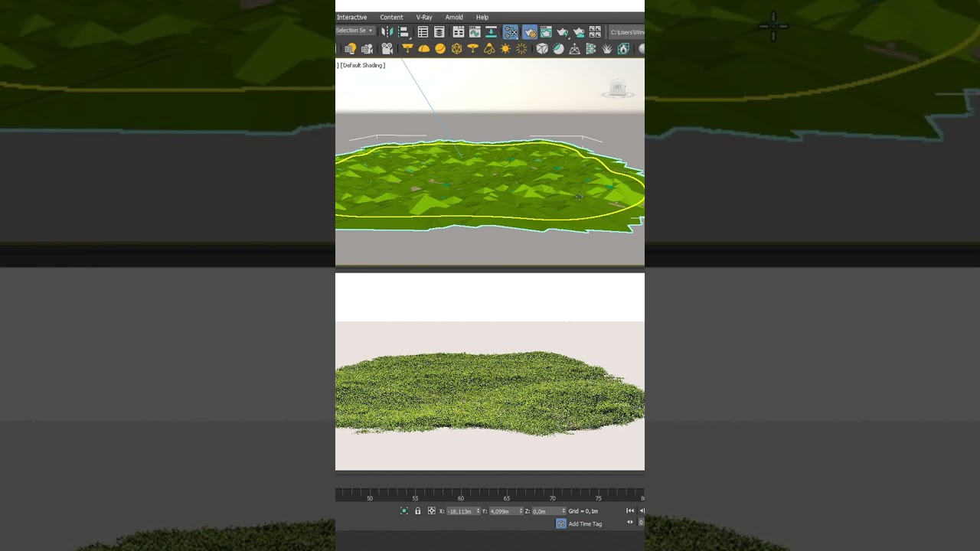Create a V-Ray mesh light
The image size is (980, 551).
[457, 48]
